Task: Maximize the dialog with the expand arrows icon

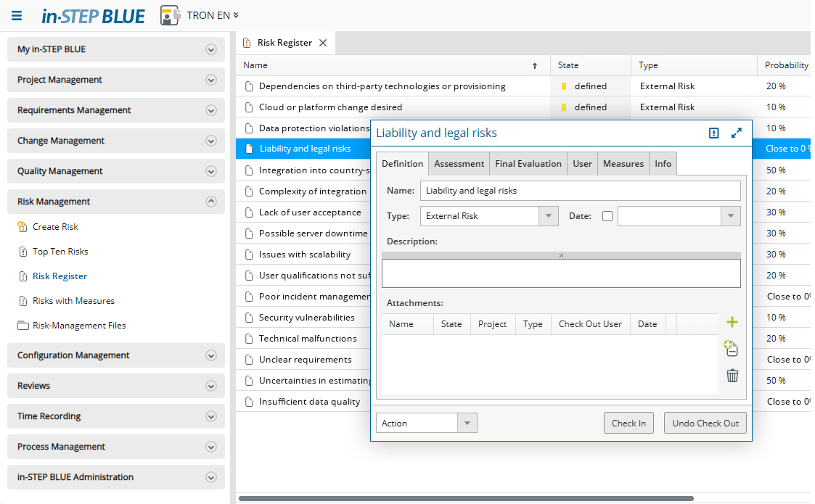Action: pos(737,133)
